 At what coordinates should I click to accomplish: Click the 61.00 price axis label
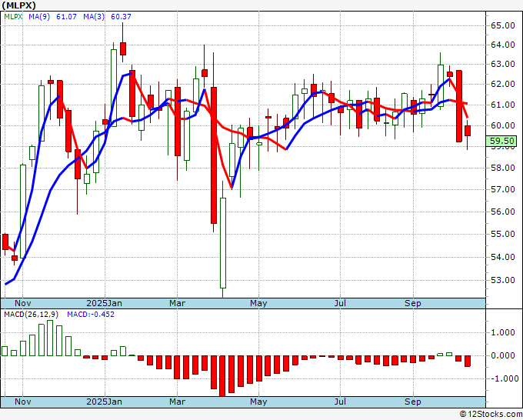[x=502, y=105]
